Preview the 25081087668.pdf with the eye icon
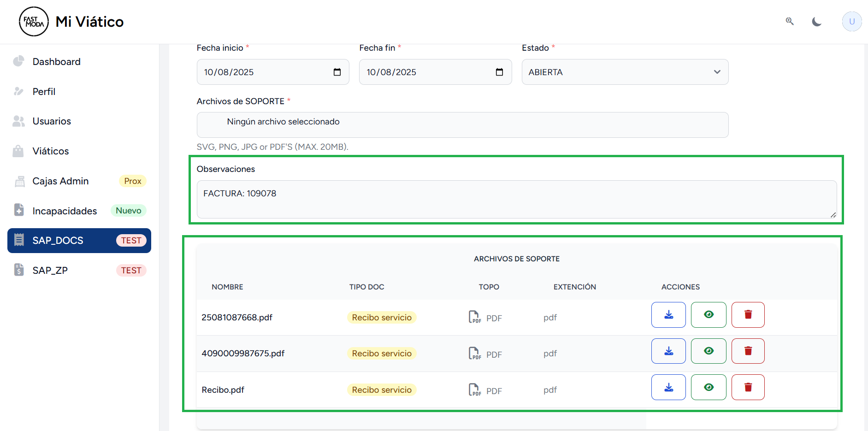The image size is (868, 431). click(708, 315)
